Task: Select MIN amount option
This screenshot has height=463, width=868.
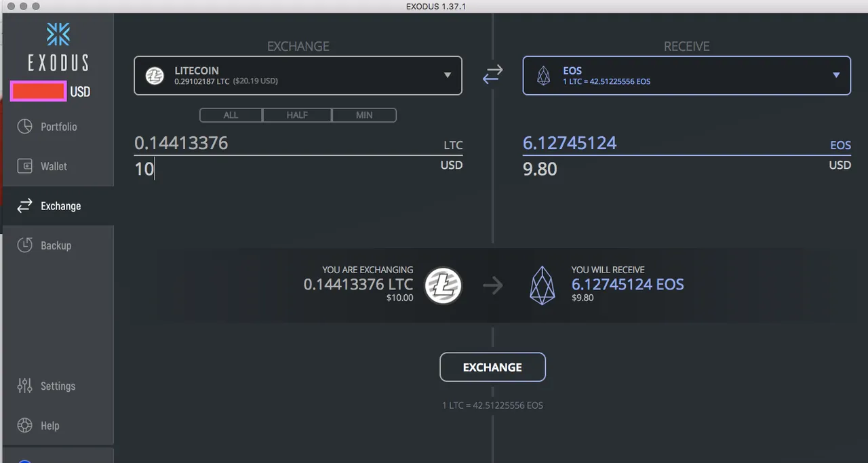Action: 364,115
